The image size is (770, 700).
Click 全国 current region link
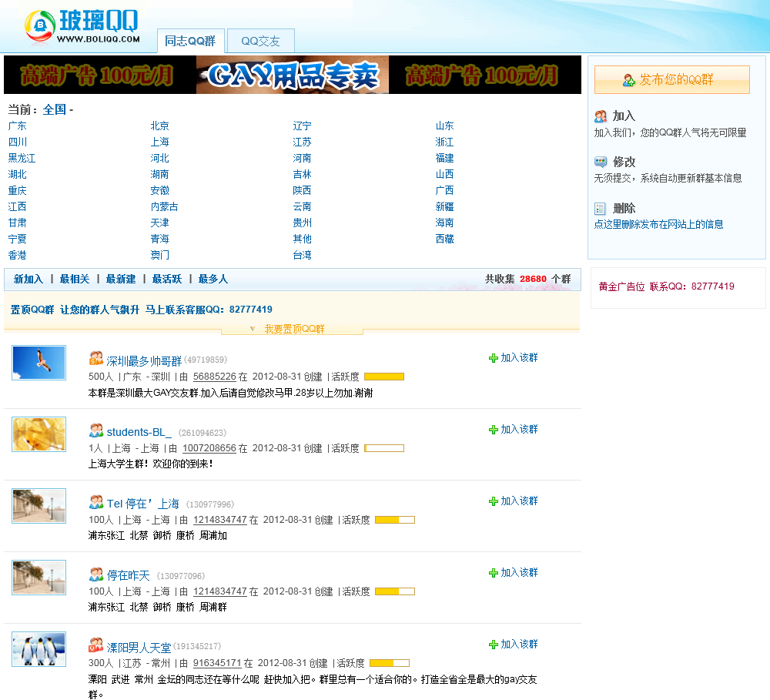click(x=55, y=109)
